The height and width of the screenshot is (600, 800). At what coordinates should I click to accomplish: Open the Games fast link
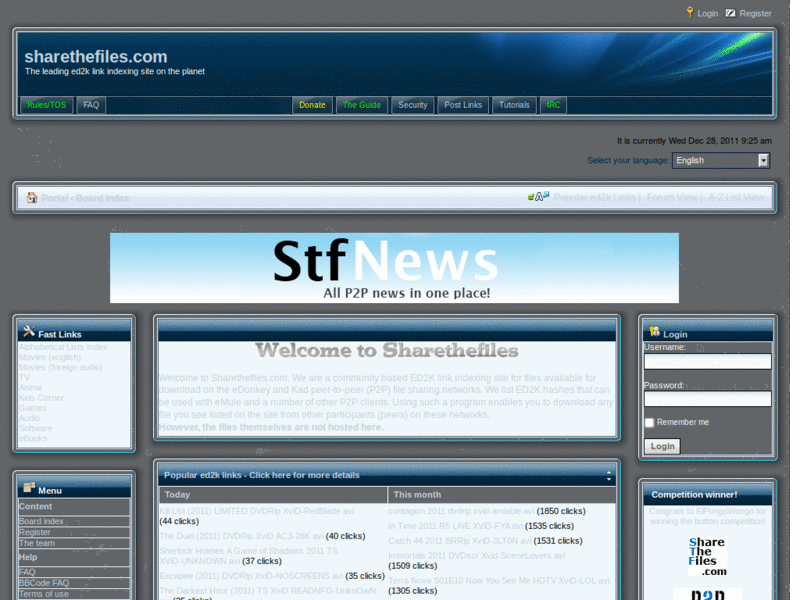click(33, 408)
